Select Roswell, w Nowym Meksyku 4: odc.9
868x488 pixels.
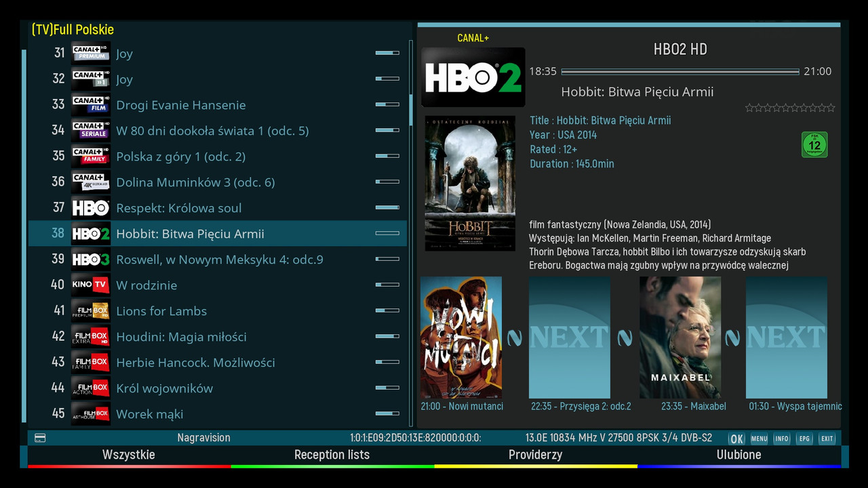(220, 260)
